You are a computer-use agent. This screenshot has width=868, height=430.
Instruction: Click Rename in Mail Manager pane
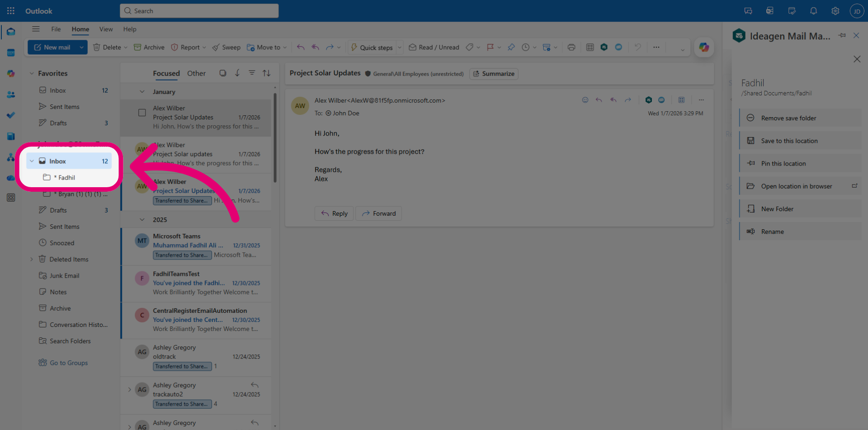800,232
